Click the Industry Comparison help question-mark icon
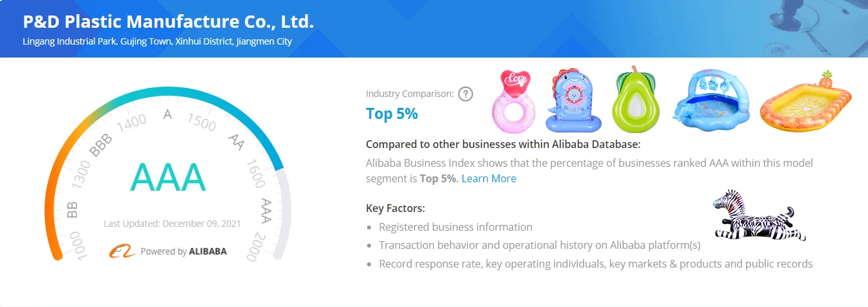The width and height of the screenshot is (868, 307). [x=465, y=94]
